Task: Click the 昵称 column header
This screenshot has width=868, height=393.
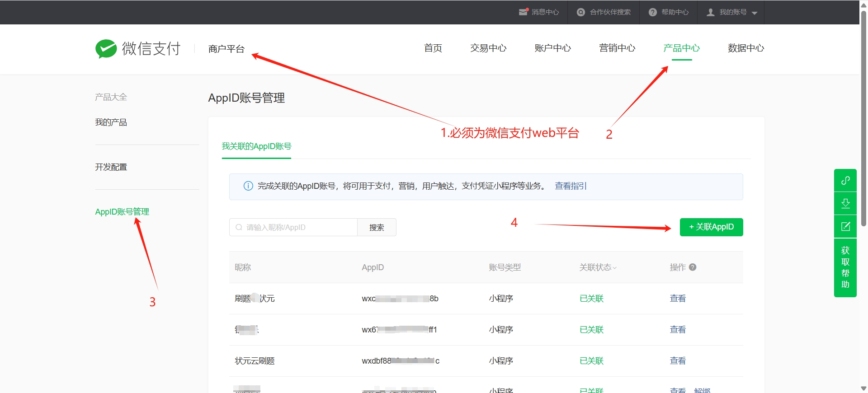Action: [x=243, y=267]
